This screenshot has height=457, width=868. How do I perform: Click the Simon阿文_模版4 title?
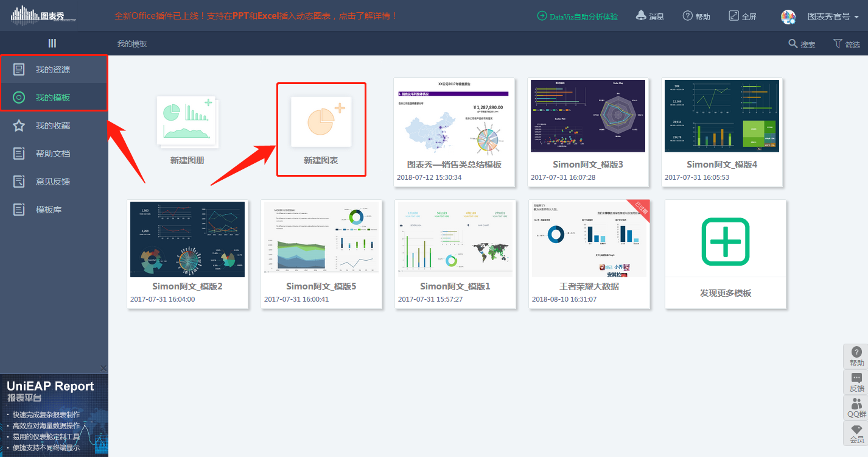[722, 165]
